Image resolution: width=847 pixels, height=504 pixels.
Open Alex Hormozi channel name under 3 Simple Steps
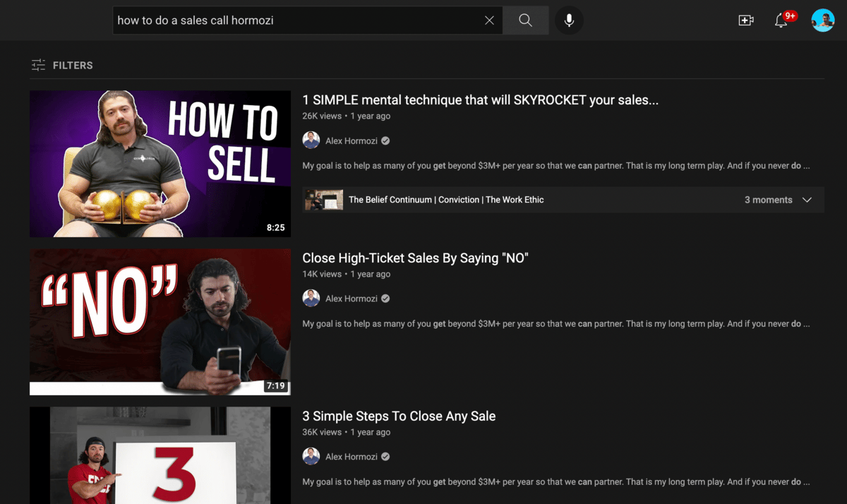pos(351,457)
